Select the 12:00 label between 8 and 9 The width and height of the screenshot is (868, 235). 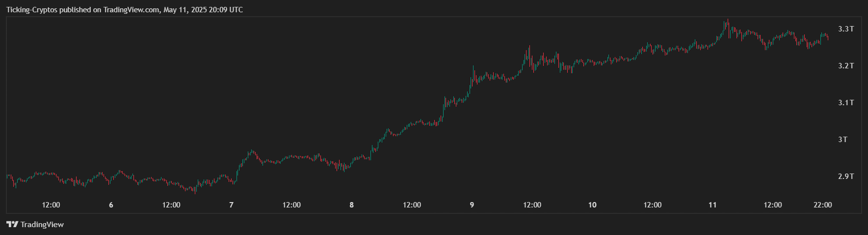(x=412, y=205)
